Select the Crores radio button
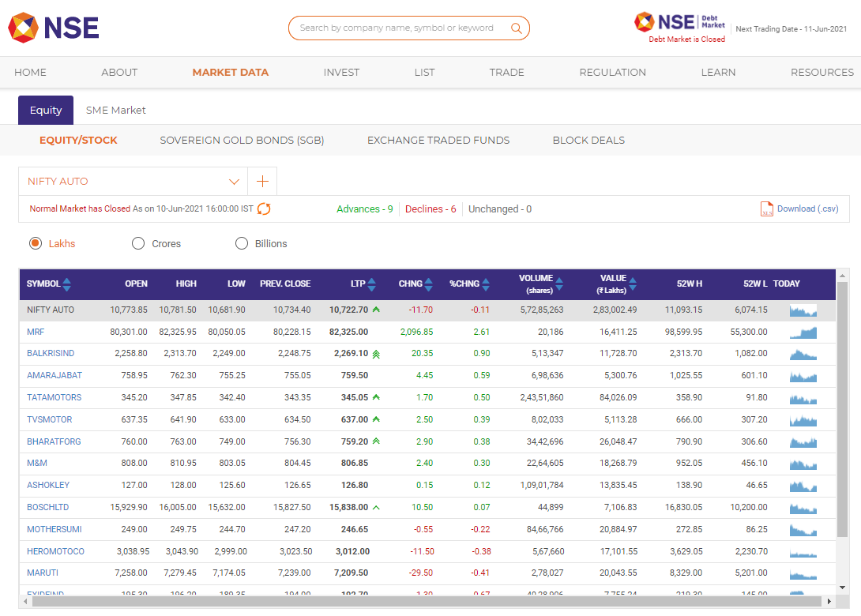This screenshot has height=616, width=861. pyautogui.click(x=138, y=243)
